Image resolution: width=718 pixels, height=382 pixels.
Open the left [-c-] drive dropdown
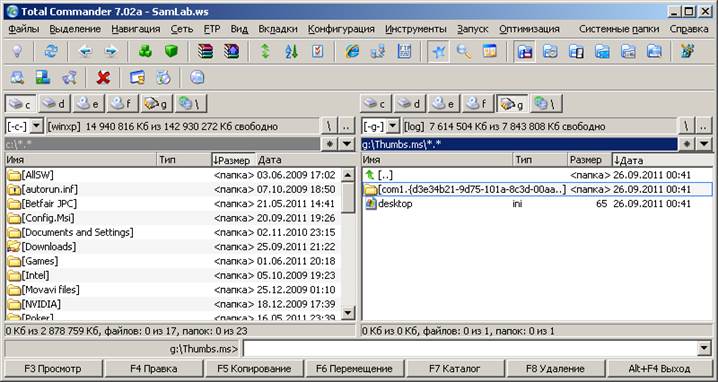[x=37, y=126]
